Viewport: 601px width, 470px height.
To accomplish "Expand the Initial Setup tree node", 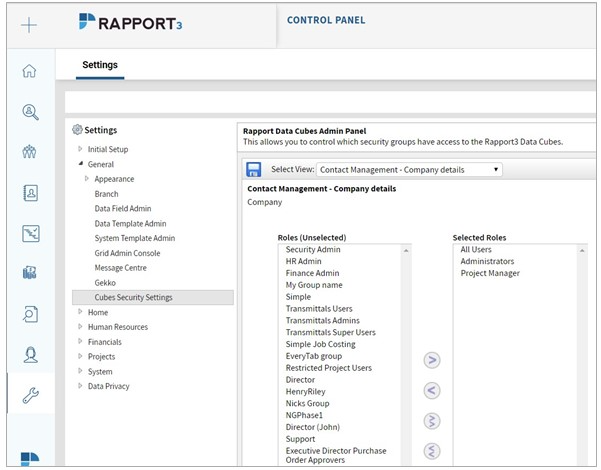I will click(x=80, y=149).
